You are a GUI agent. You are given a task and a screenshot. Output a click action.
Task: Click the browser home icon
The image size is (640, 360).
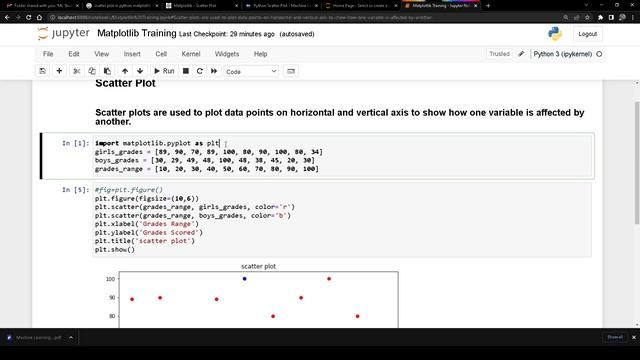click(39, 18)
